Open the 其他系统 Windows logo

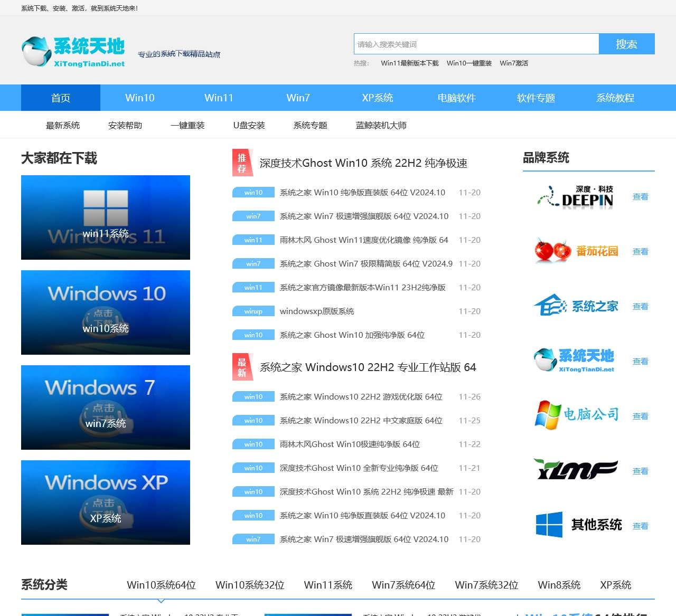pyautogui.click(x=578, y=524)
